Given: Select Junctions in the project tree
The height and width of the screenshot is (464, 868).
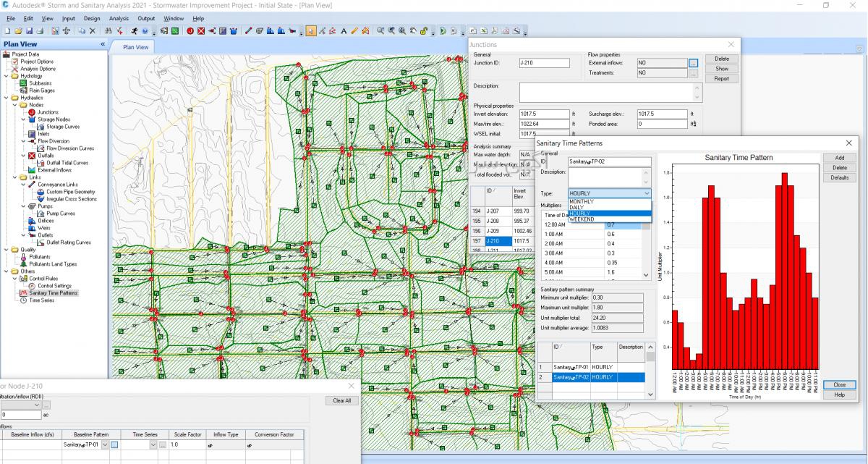Looking at the screenshot, I should point(48,112).
